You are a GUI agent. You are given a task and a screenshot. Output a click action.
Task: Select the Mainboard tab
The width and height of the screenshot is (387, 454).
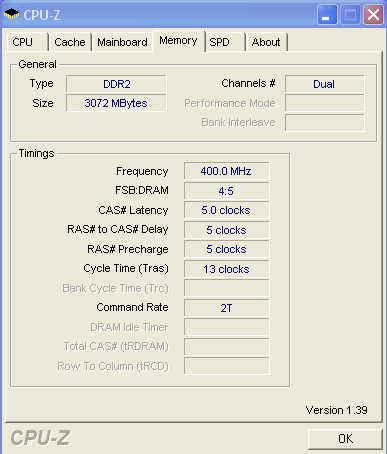(x=122, y=42)
